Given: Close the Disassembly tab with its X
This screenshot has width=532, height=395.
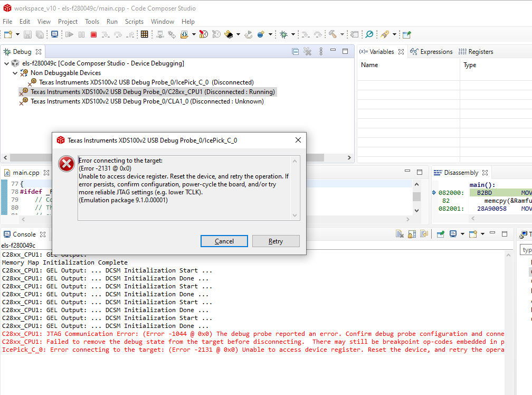Looking at the screenshot, I should coord(485,173).
